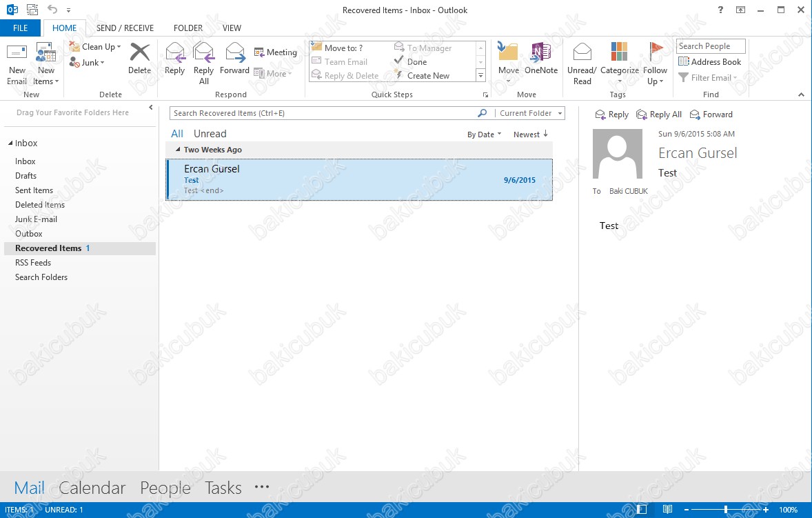Open the Clean Up dropdown
The width and height of the screenshot is (812, 518).
tap(95, 47)
